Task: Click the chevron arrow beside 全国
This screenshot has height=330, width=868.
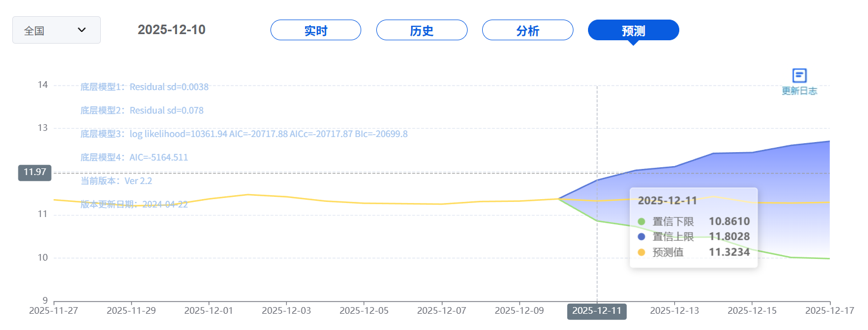Action: pos(82,30)
